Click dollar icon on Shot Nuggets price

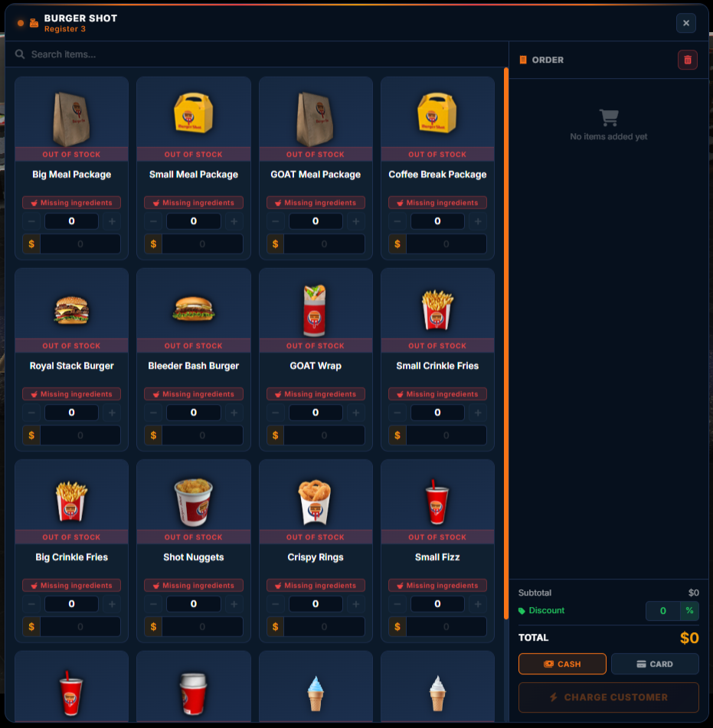[x=153, y=626]
